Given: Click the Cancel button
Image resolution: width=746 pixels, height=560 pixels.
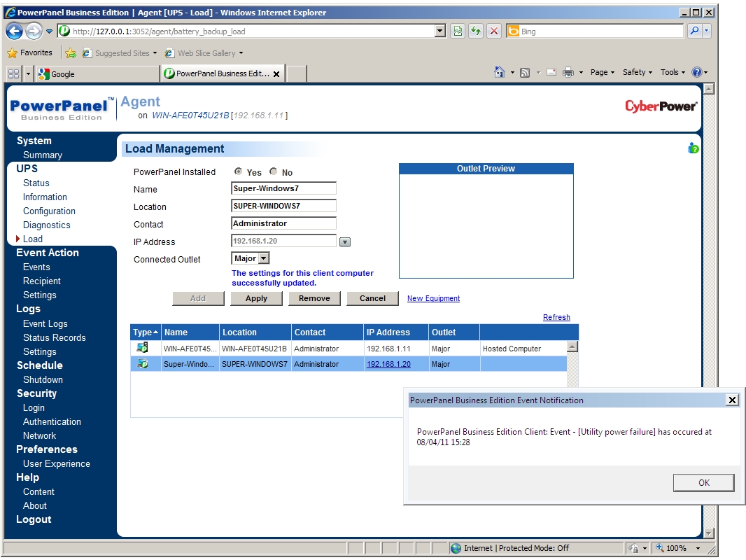Looking at the screenshot, I should 372,298.
